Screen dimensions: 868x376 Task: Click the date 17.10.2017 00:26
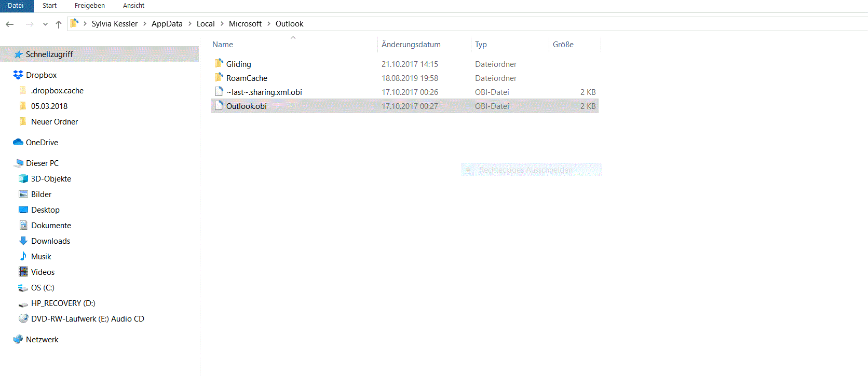point(410,92)
